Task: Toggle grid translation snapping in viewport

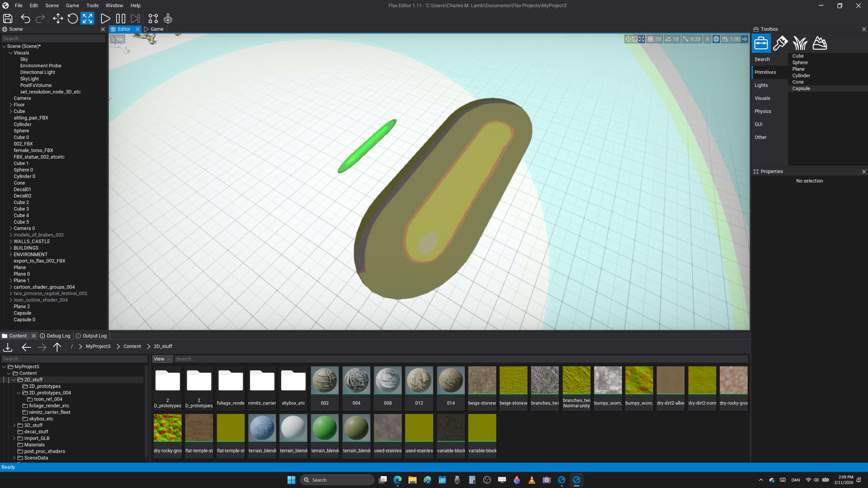Action: [x=651, y=39]
